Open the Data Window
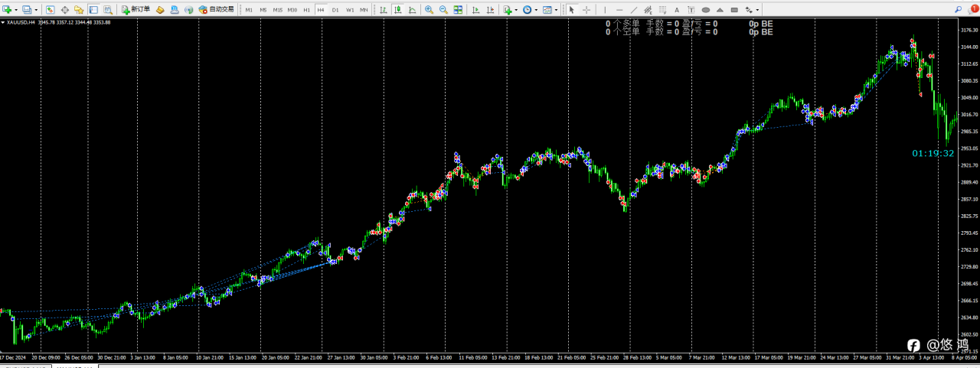980x368 pixels. (x=64, y=10)
